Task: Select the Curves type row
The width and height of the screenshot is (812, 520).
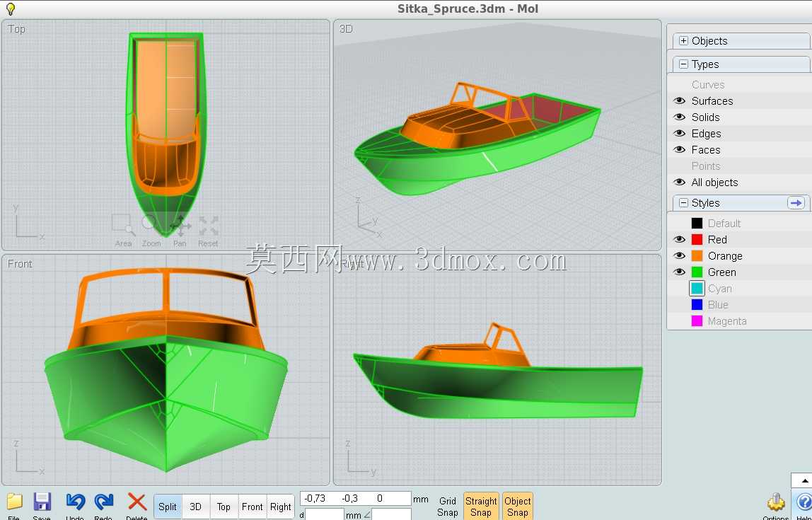Action: [x=739, y=84]
